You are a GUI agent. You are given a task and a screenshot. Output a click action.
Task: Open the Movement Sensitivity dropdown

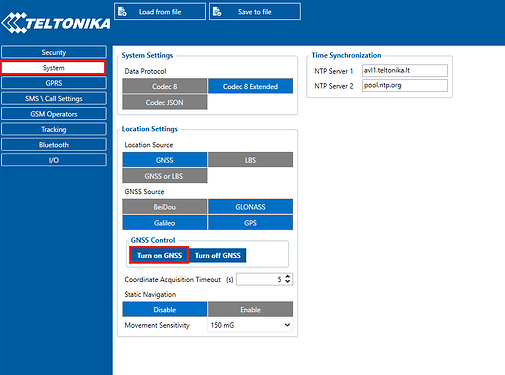[250, 325]
